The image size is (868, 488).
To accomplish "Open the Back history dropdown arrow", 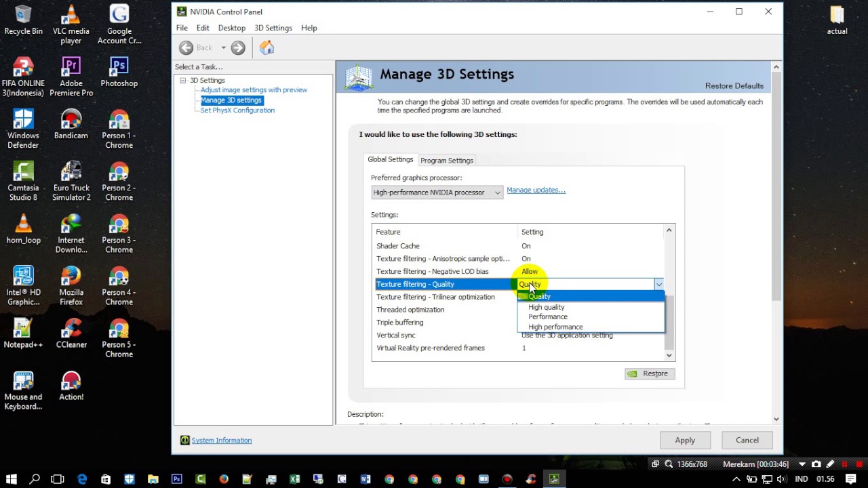I will (x=223, y=47).
